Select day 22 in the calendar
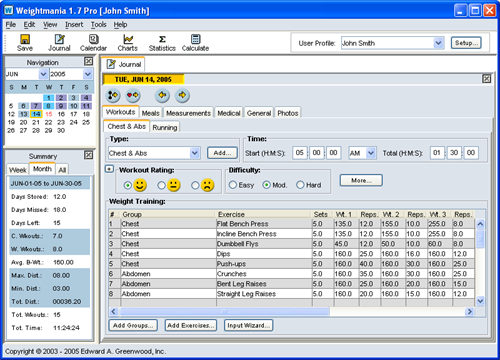Screen dimensions: 500x360 tap(49, 122)
